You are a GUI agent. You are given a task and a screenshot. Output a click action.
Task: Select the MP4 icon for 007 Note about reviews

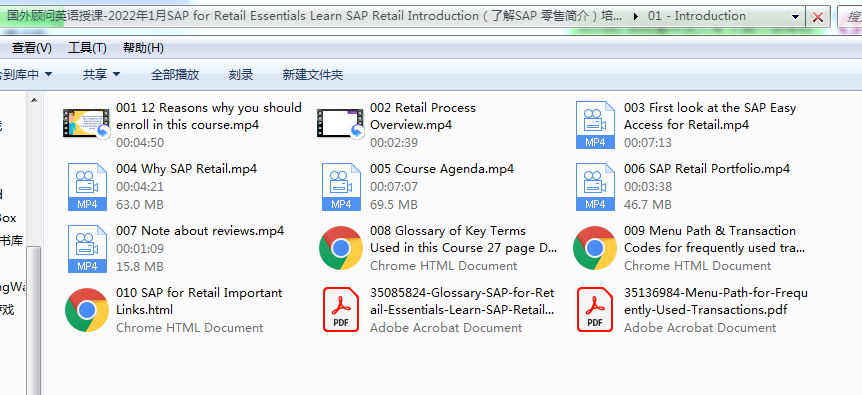tap(87, 249)
